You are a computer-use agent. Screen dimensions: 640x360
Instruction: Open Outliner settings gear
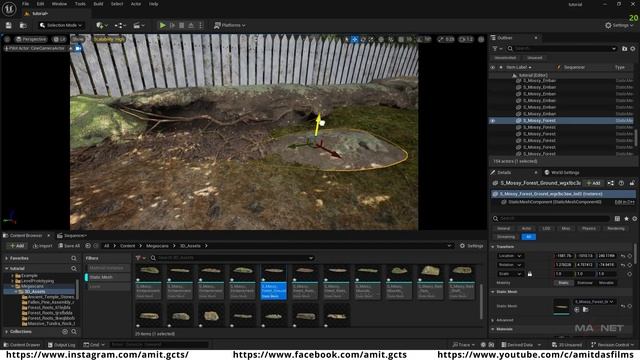coord(633,49)
